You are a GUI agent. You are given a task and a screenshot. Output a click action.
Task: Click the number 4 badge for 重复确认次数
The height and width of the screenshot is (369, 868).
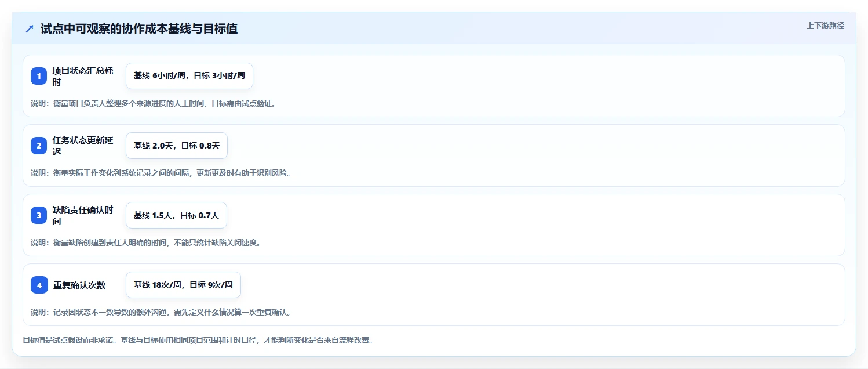(x=39, y=285)
